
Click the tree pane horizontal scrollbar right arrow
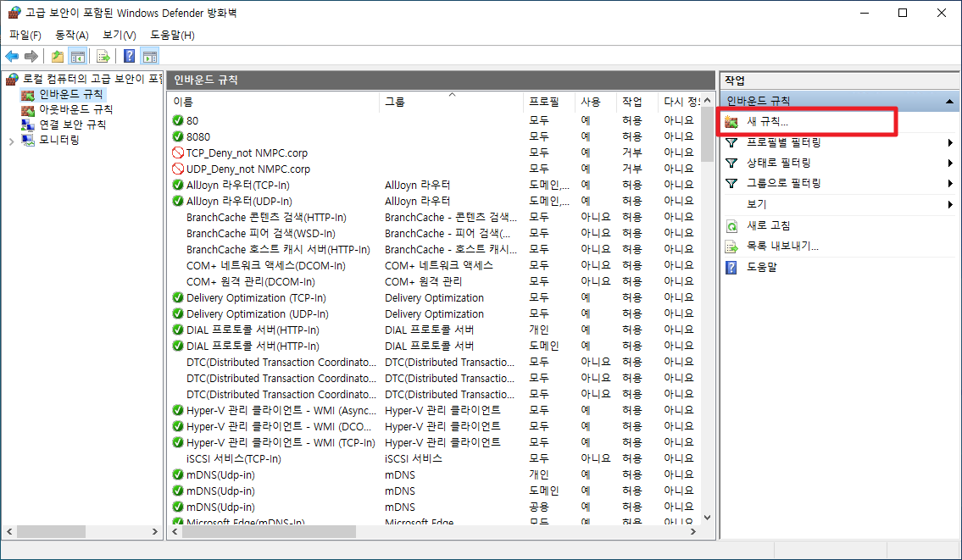[x=154, y=532]
